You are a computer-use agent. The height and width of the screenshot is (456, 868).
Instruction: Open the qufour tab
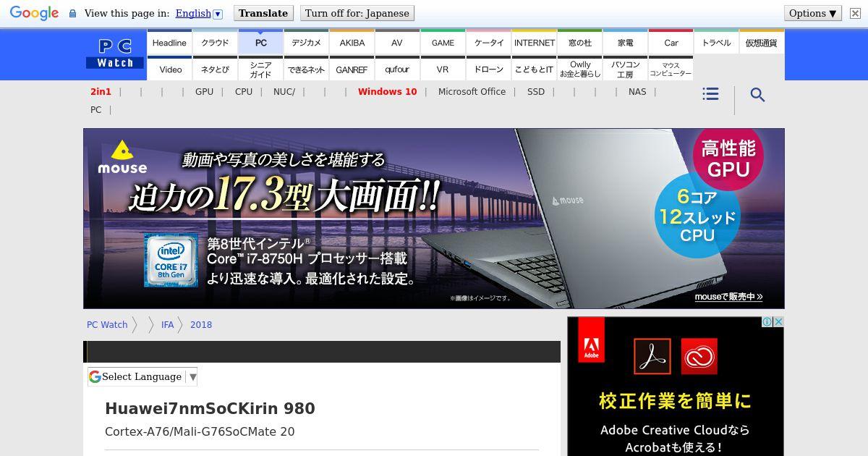397,69
